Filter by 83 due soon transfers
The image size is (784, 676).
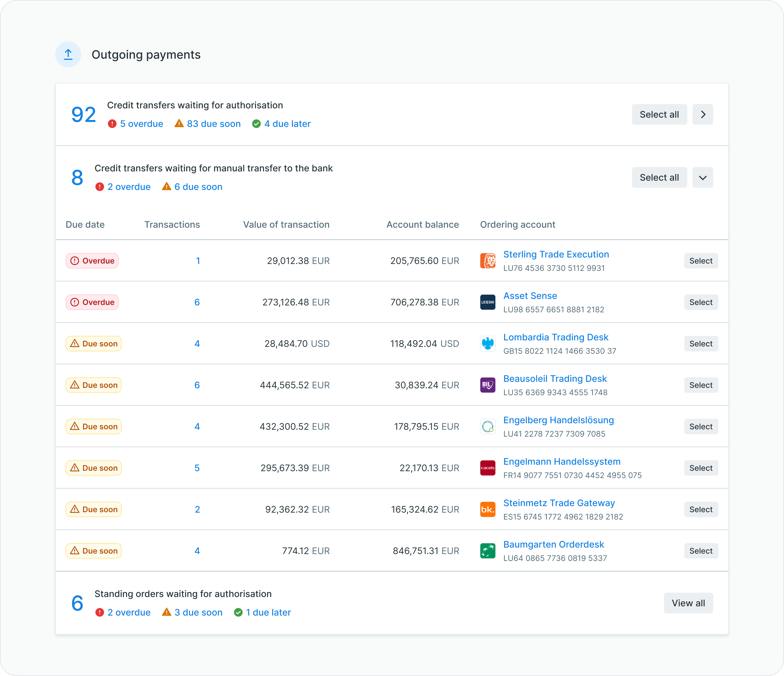pos(213,124)
